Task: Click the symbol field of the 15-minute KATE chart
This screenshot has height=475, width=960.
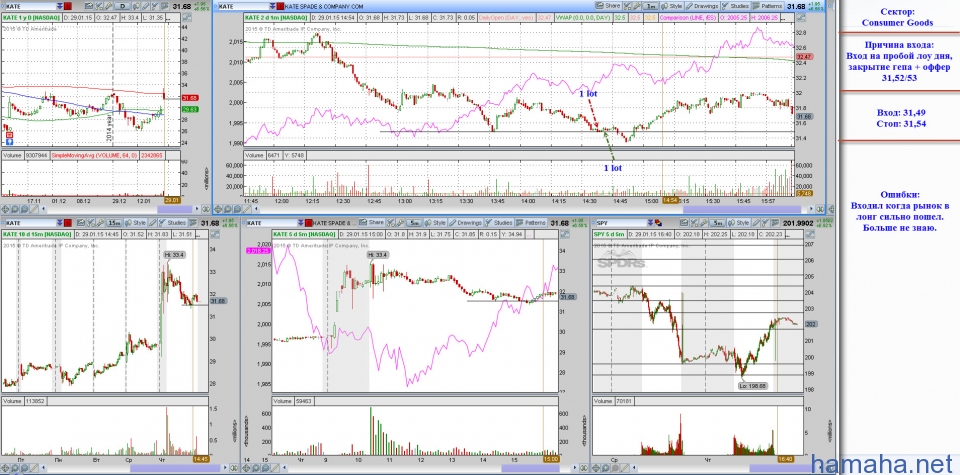Action: tap(31, 223)
